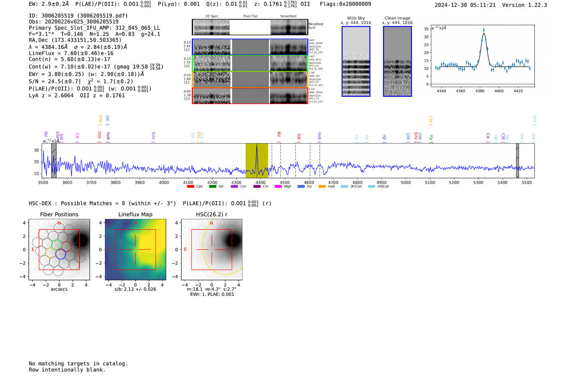Click the 'Smoothed' column header
576x392 pixels.
[x=288, y=16]
